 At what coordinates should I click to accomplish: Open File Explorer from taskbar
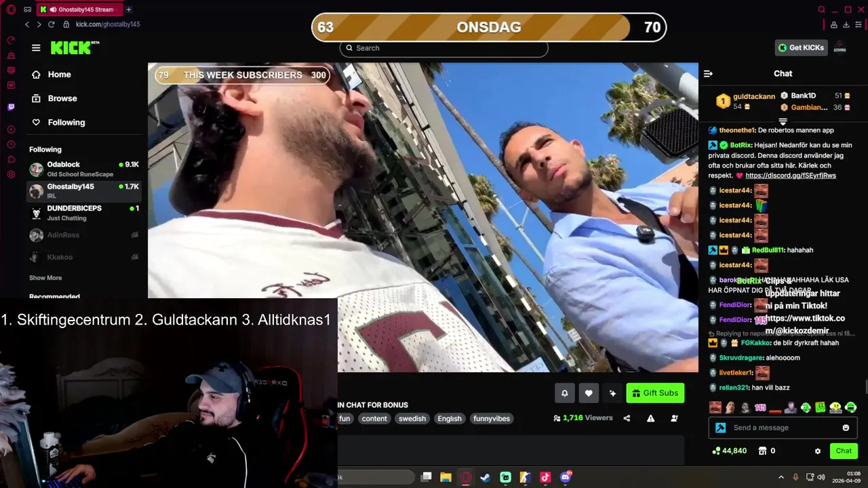coord(446,477)
